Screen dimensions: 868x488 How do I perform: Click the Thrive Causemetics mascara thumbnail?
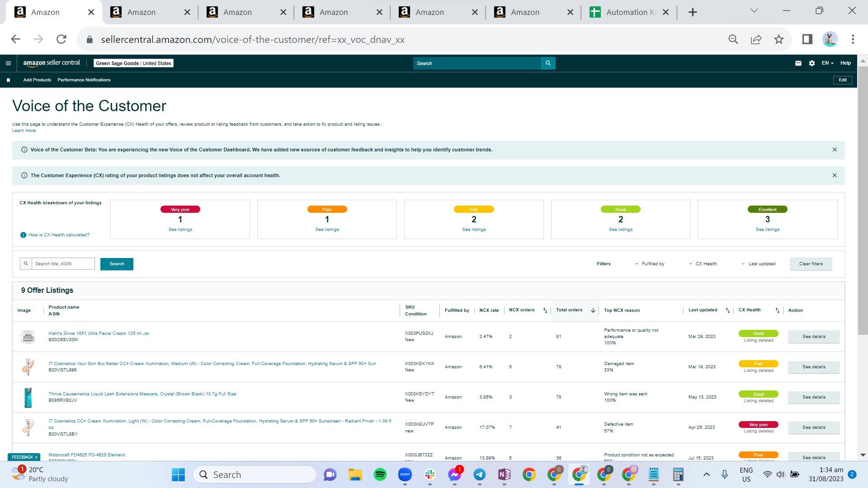[x=28, y=397]
